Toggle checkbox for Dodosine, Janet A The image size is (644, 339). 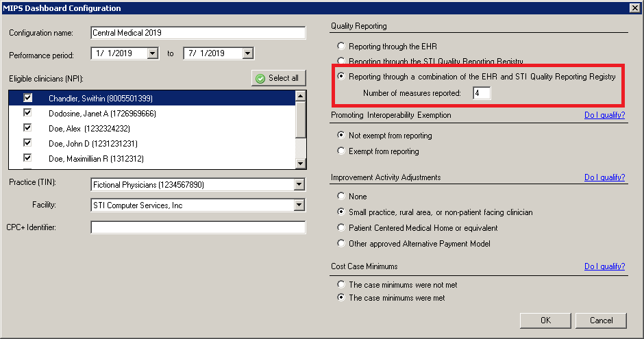pyautogui.click(x=28, y=114)
